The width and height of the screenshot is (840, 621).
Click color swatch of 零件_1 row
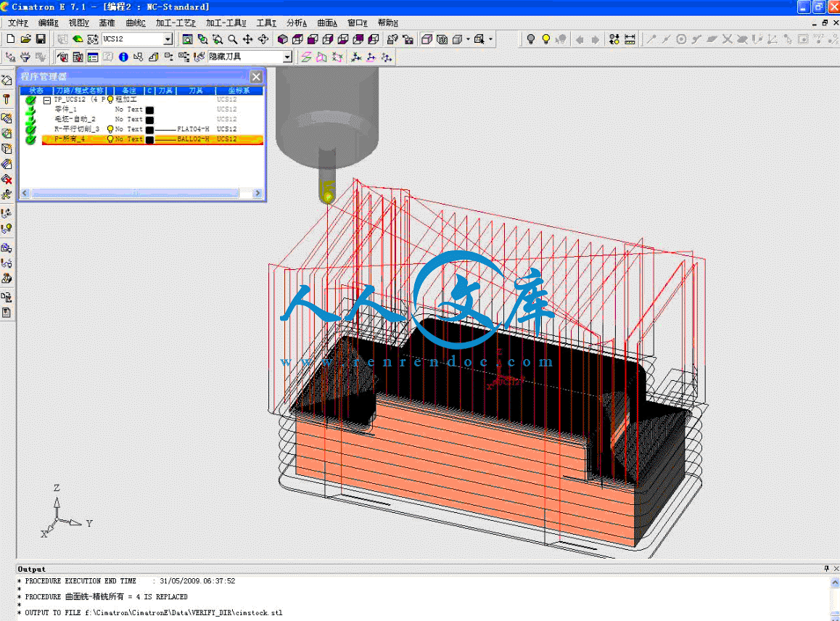pyautogui.click(x=150, y=110)
